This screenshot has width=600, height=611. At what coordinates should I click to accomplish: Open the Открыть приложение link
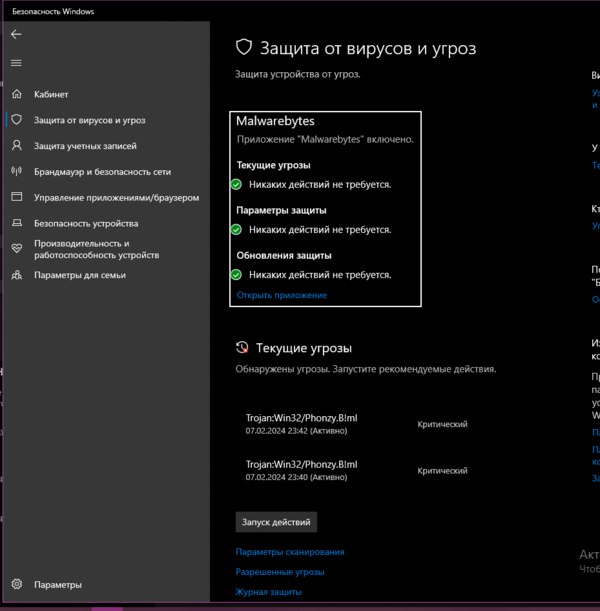point(281,295)
